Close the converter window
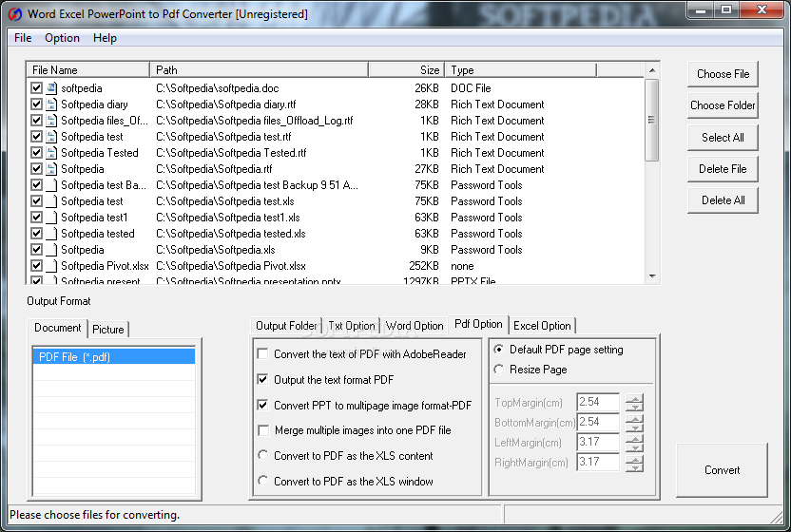Viewport: 791px width, 532px height. [762, 10]
